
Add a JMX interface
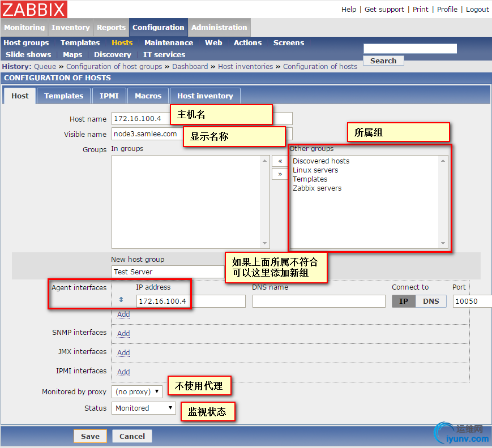[123, 353]
